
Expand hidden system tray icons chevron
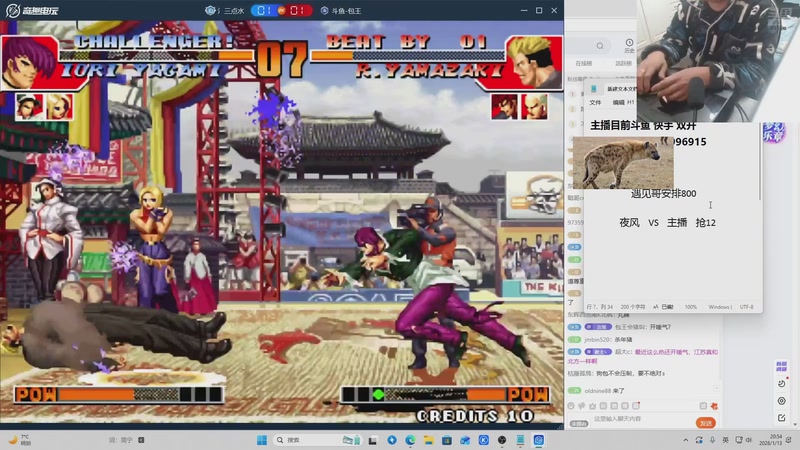686,440
